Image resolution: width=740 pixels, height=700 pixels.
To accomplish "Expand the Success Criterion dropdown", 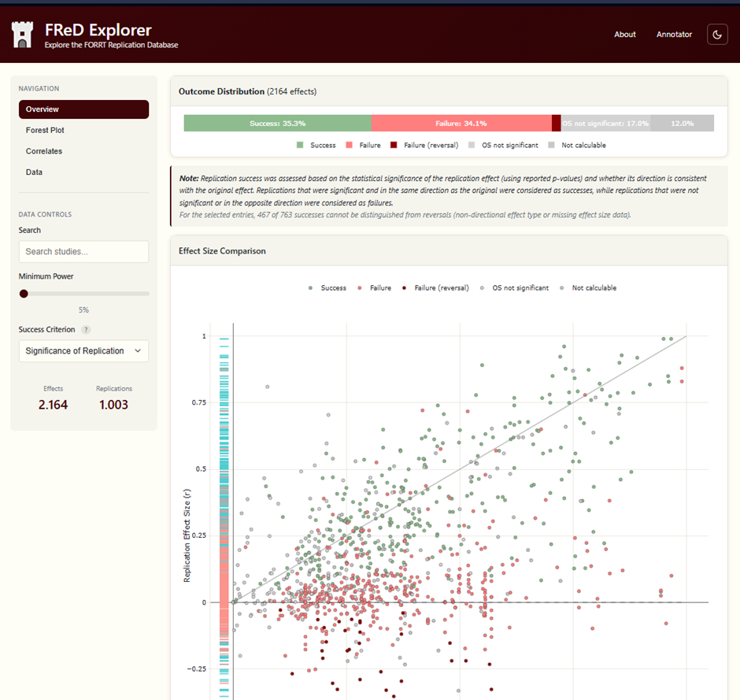I will click(x=83, y=351).
